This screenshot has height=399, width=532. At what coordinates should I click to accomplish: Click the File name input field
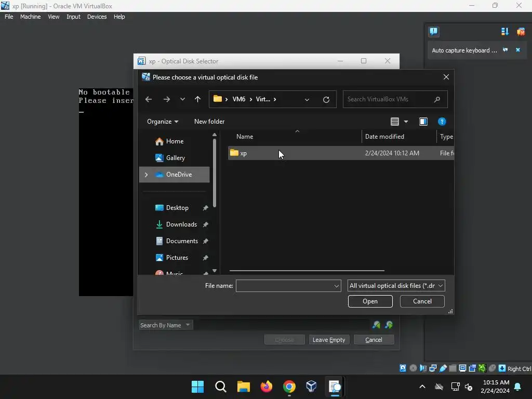[285, 286]
